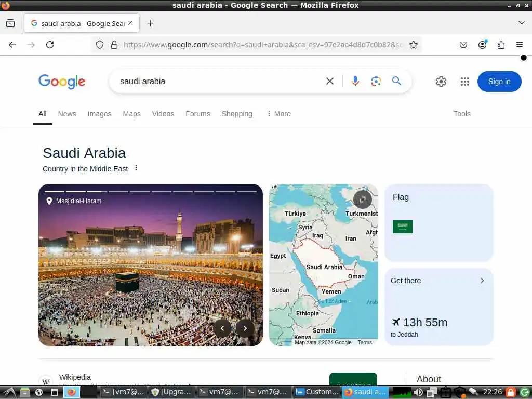Reload the current Google page
Screen dimensions: 532x399
(50, 45)
